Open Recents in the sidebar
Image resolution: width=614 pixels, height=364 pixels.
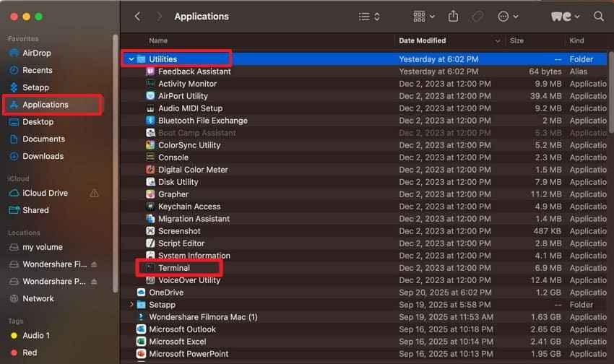[37, 70]
